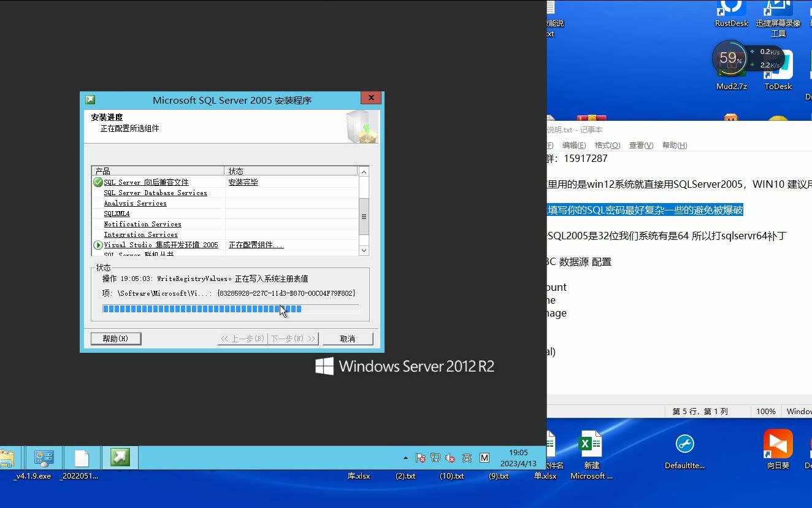Click the SQL Server Database Services link
The image size is (812, 508).
tap(155, 193)
